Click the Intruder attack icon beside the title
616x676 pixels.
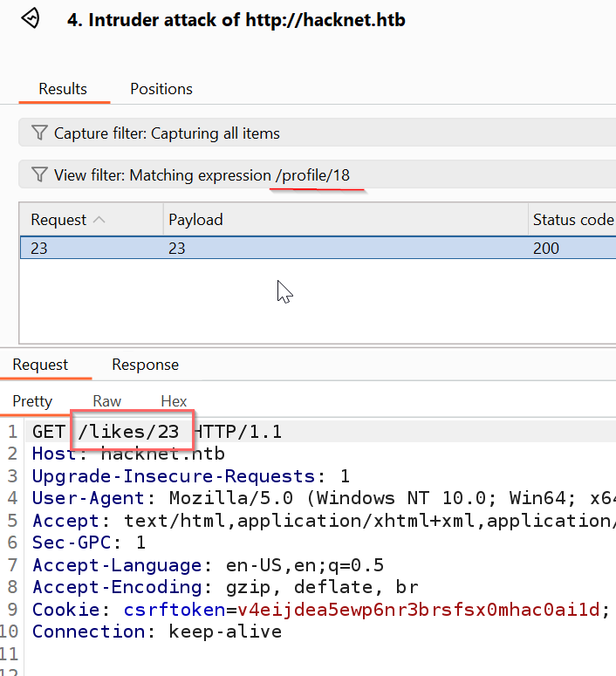[31, 18]
